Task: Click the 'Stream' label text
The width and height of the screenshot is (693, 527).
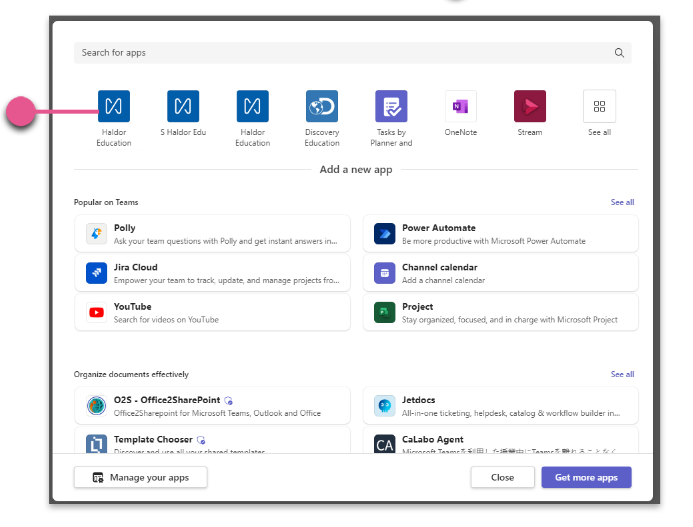Action: click(x=530, y=132)
